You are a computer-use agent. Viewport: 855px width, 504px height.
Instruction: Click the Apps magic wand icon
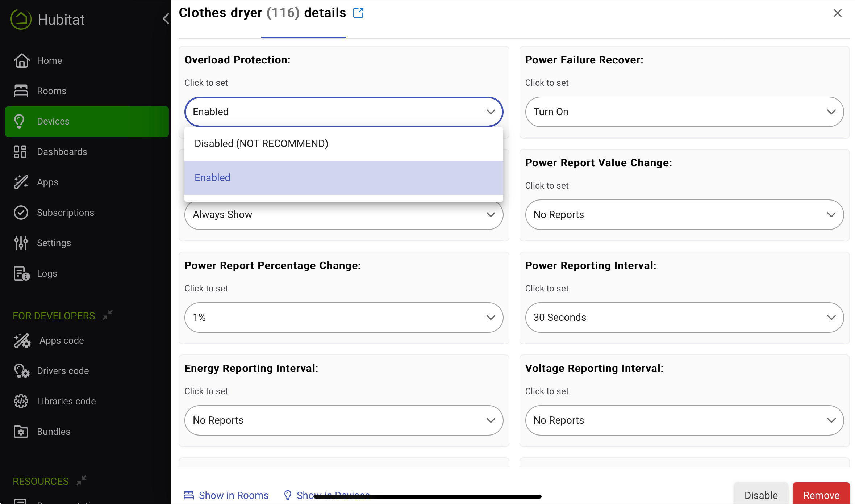point(21,182)
